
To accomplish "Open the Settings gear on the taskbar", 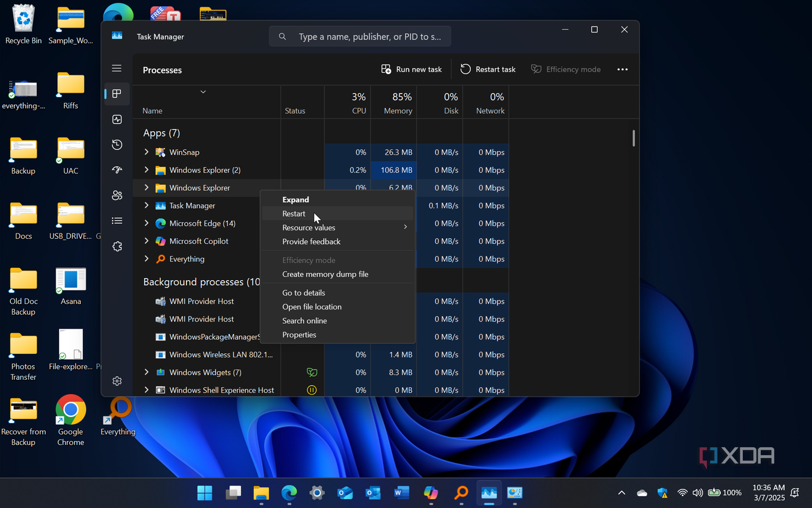I will tap(317, 493).
